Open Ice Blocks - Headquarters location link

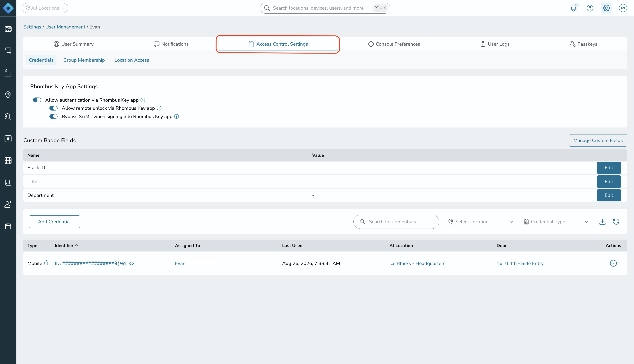point(417,263)
